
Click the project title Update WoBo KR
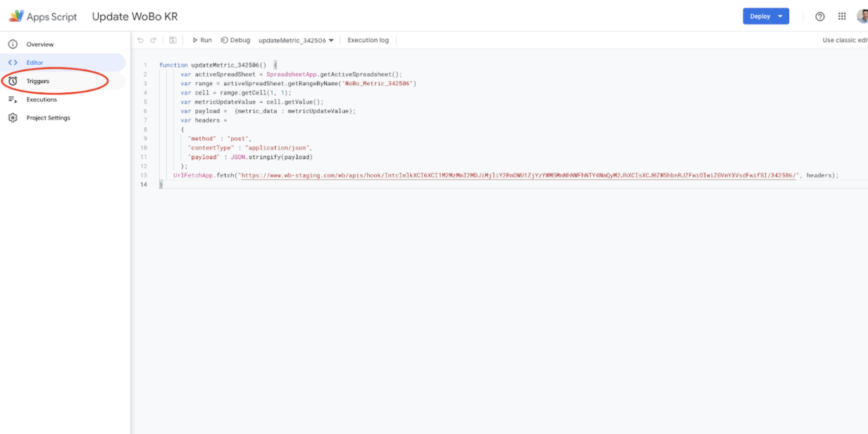135,16
